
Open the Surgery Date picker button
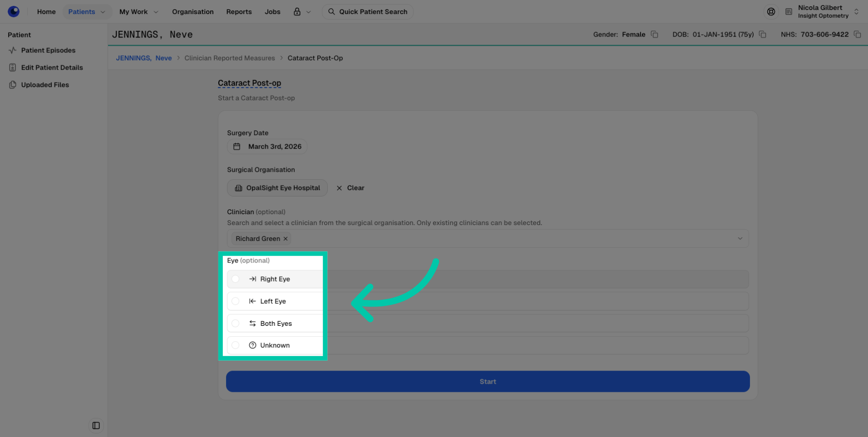click(267, 146)
